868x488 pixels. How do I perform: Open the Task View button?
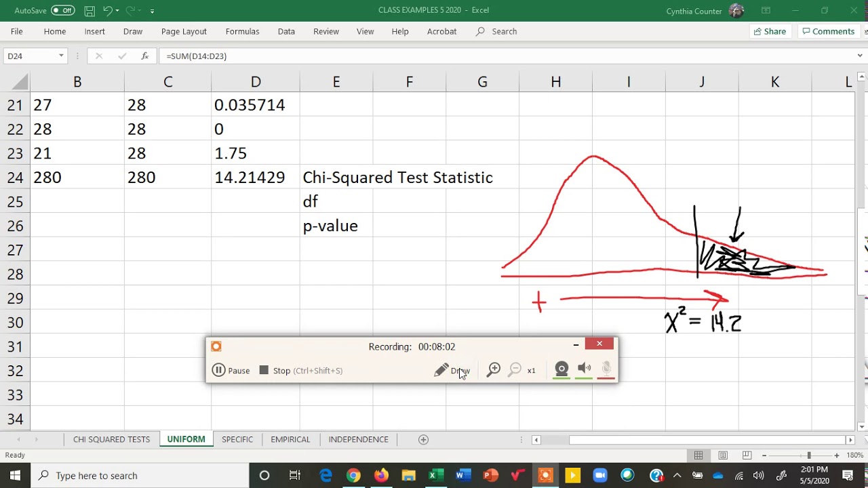[295, 475]
